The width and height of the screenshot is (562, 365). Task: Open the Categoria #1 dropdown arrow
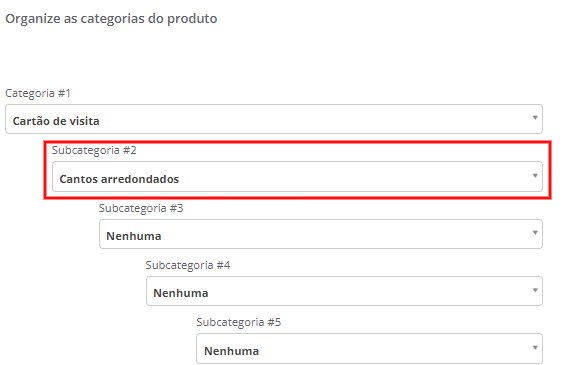click(x=535, y=118)
